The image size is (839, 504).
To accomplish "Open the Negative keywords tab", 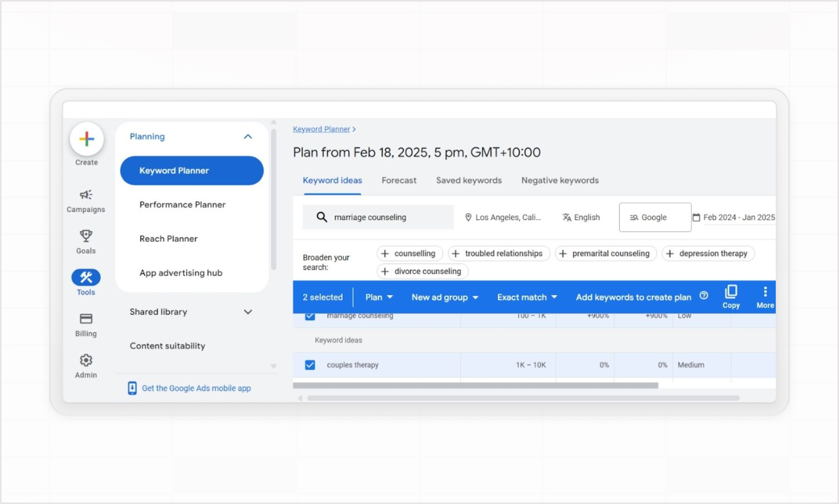I will (560, 180).
